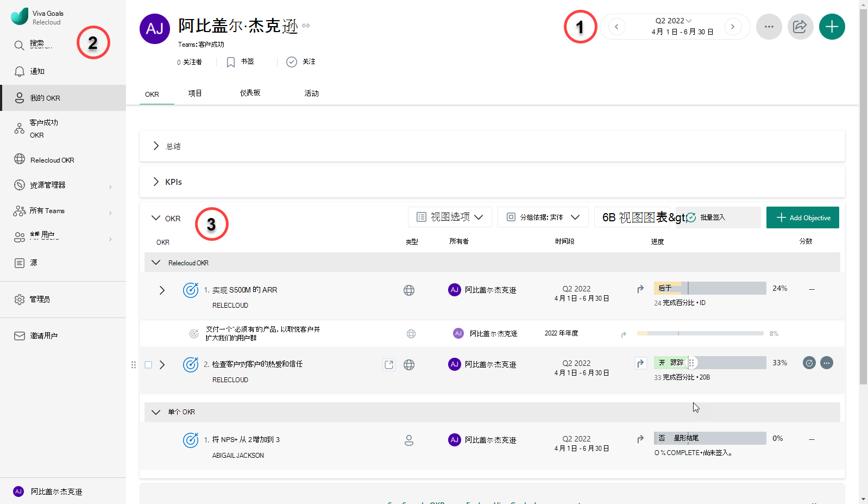Expand objective 检查客户对客户的热爱和信任
868x504 pixels.
tap(162, 365)
